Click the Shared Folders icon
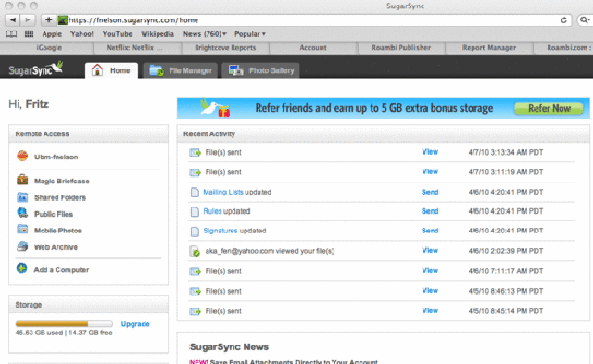 click(x=22, y=197)
